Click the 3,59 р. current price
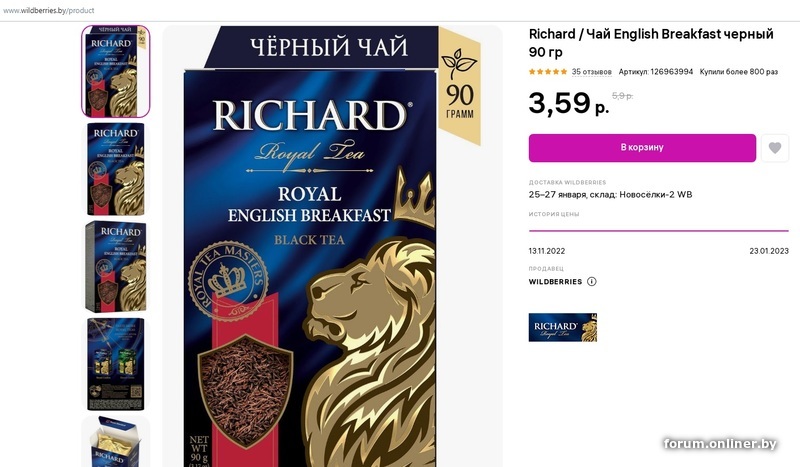The image size is (800, 467). click(569, 103)
